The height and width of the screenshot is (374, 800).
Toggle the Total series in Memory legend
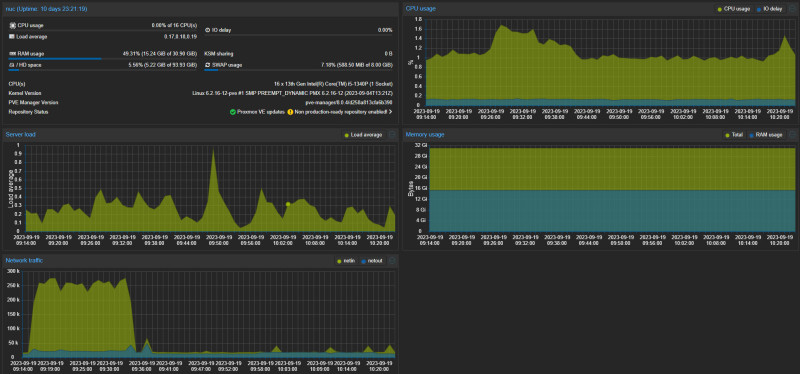734,135
